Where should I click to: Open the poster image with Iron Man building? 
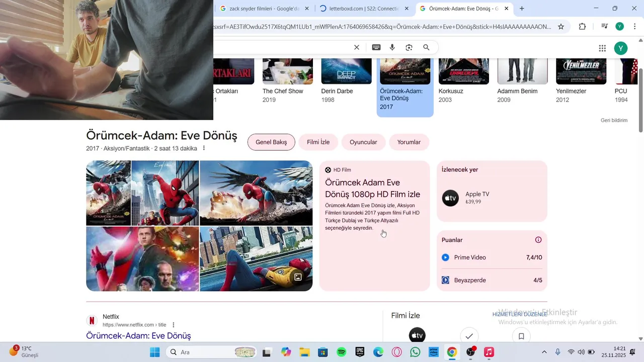point(165,193)
